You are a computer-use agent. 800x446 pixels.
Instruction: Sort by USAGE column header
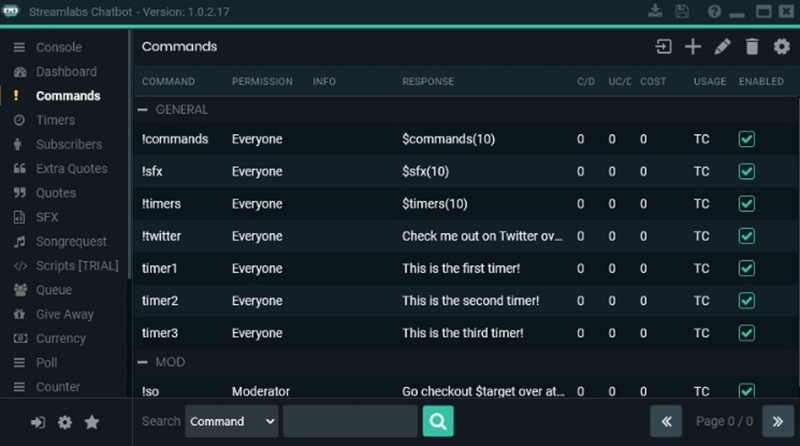point(710,82)
